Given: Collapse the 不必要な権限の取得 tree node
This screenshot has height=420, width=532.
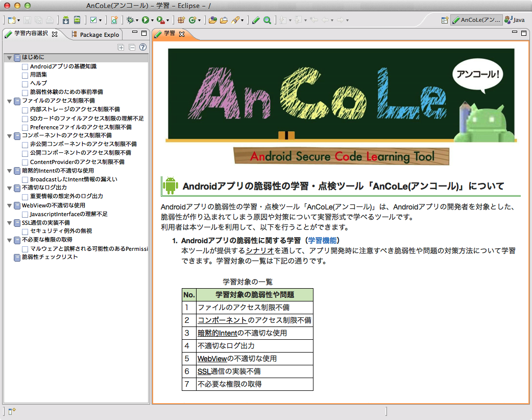Looking at the screenshot, I should tap(10, 240).
